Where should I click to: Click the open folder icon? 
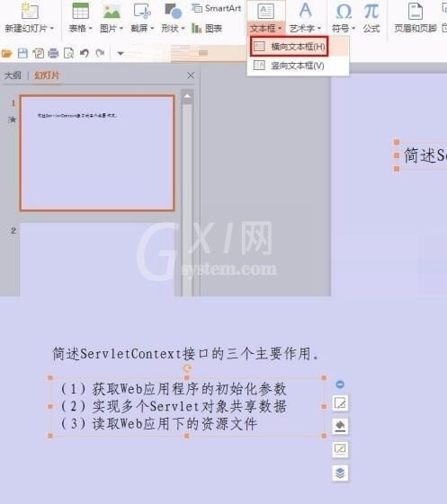pos(7,53)
